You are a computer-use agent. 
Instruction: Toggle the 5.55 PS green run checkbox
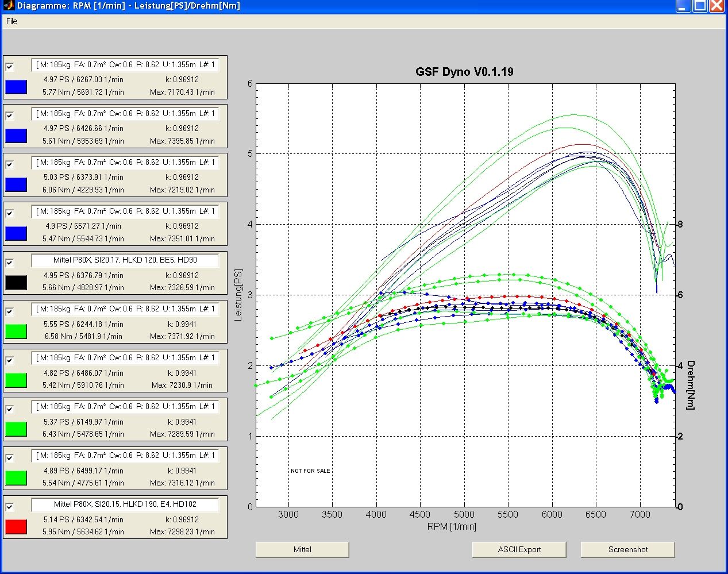(x=10, y=311)
